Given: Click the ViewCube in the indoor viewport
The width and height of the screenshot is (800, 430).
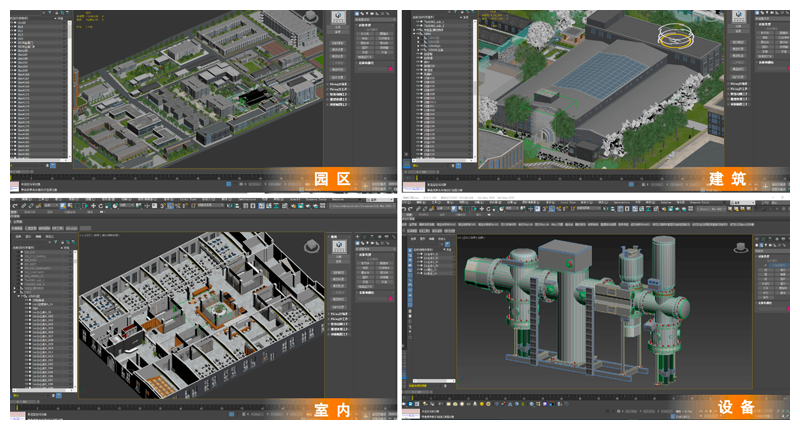Looking at the screenshot, I should coord(312,246).
